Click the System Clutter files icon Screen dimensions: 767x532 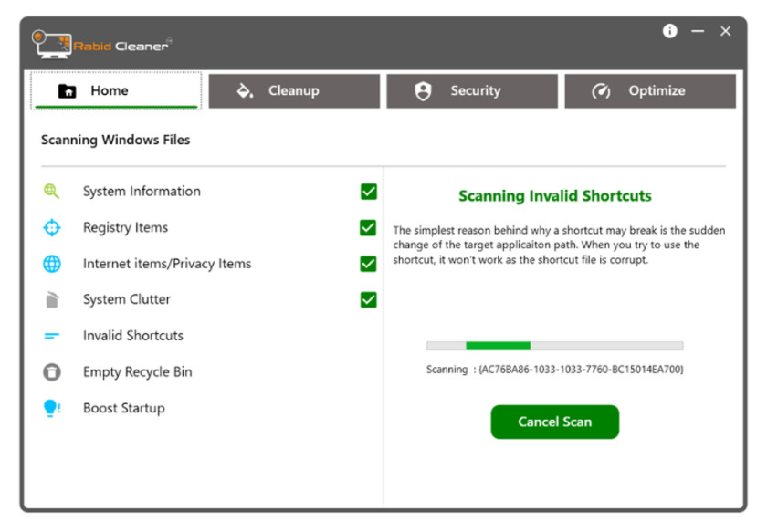[52, 300]
